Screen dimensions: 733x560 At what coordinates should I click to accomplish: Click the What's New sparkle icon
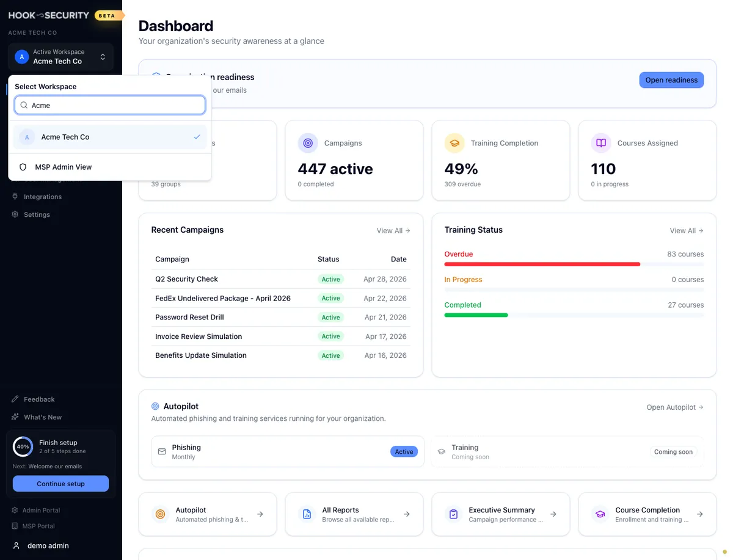[x=15, y=417]
